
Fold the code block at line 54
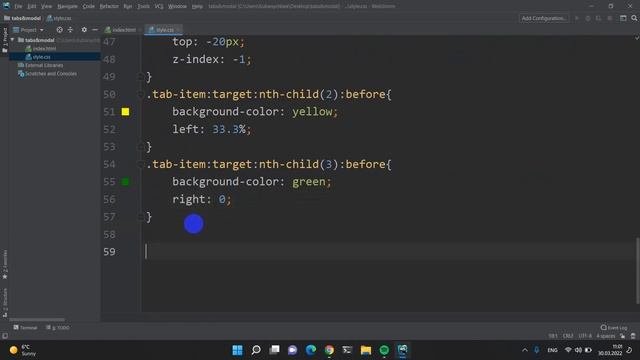point(140,164)
